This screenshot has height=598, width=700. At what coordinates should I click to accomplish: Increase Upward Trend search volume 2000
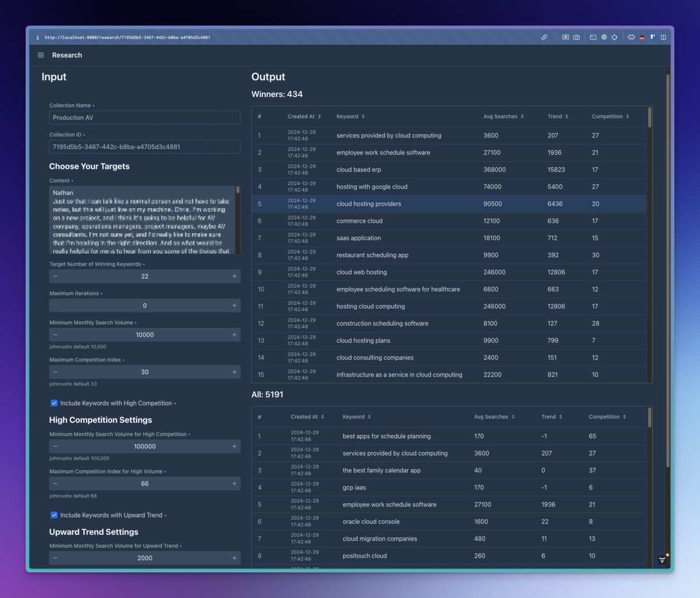point(235,558)
